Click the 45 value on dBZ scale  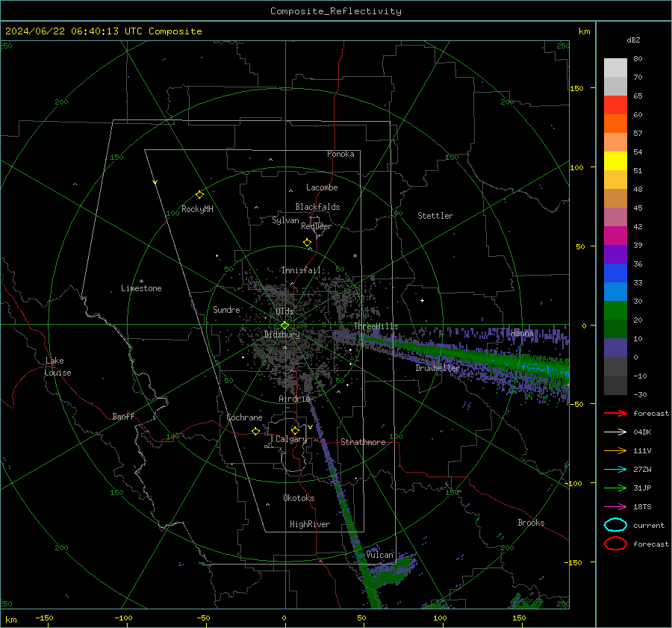(638, 208)
